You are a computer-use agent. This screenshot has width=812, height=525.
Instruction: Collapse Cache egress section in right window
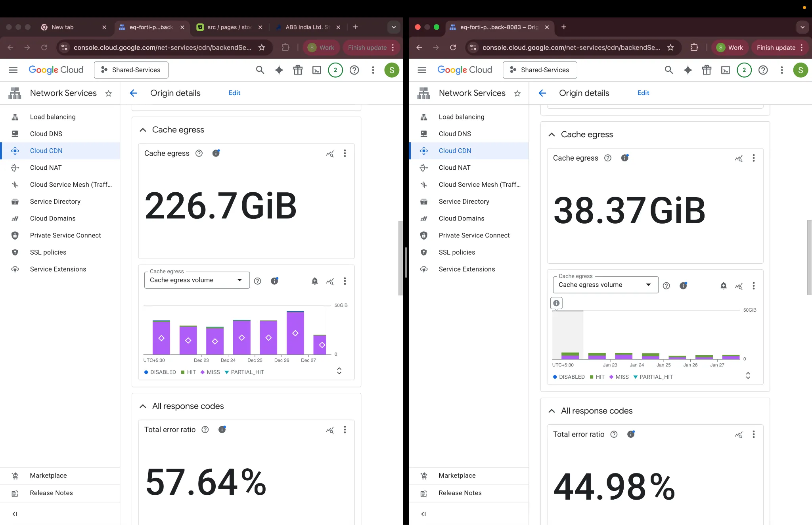click(552, 135)
